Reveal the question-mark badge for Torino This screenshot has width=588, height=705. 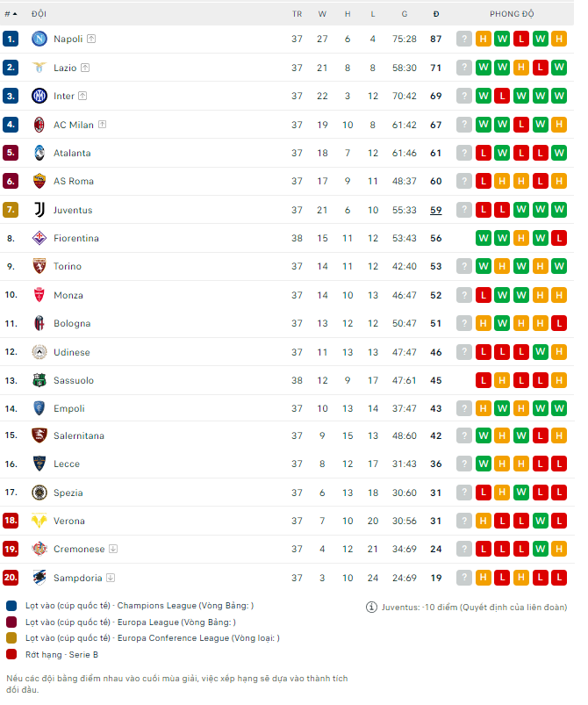464,266
